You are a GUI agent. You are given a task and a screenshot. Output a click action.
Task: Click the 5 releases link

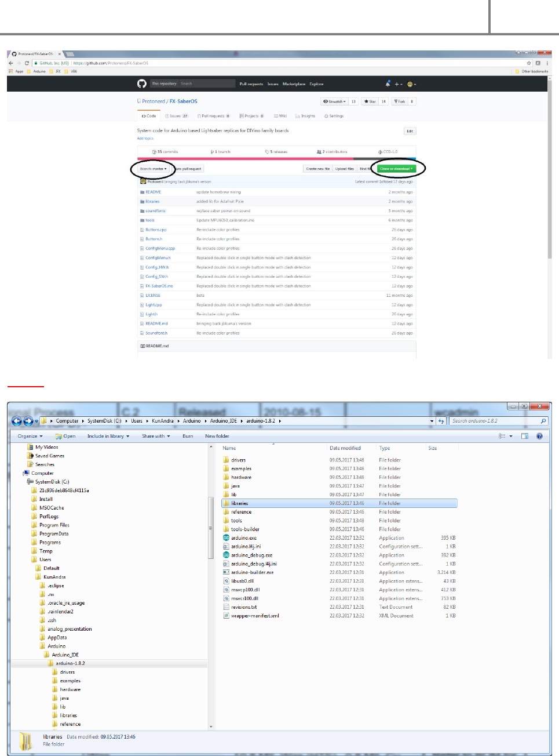tap(276, 152)
